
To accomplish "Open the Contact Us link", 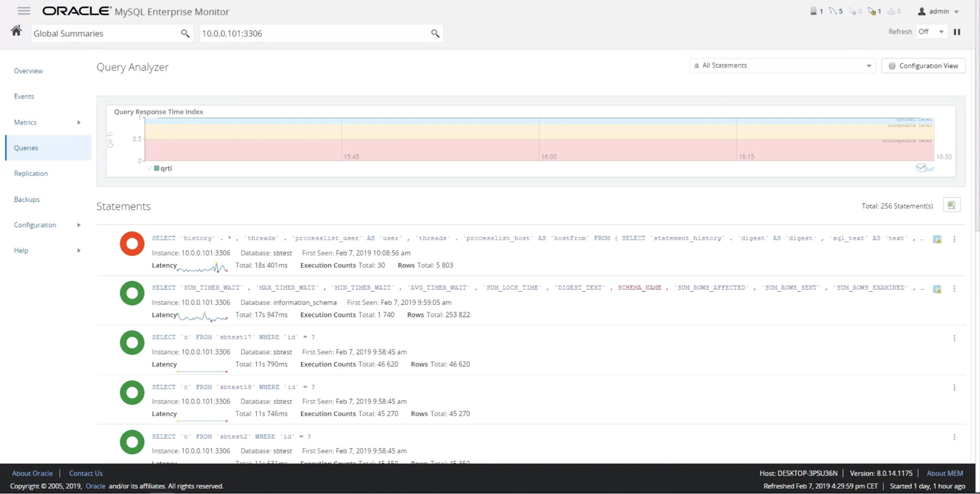I will click(86, 473).
